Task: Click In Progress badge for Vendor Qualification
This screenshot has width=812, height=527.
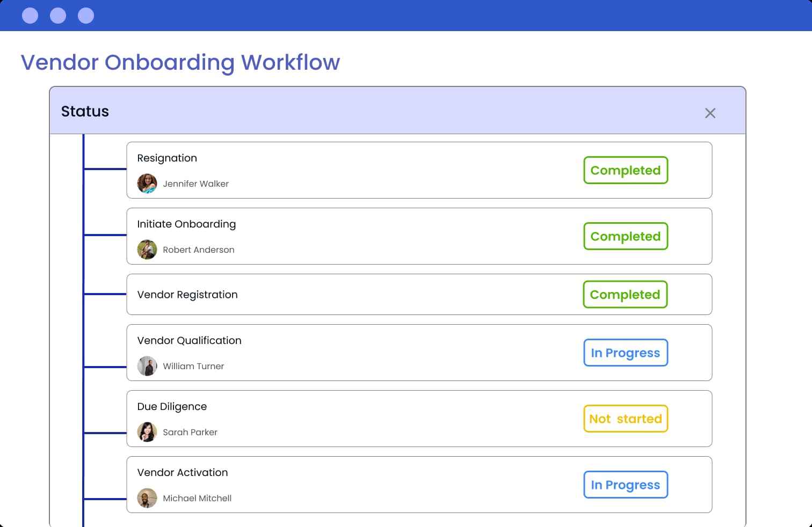Action: [626, 353]
